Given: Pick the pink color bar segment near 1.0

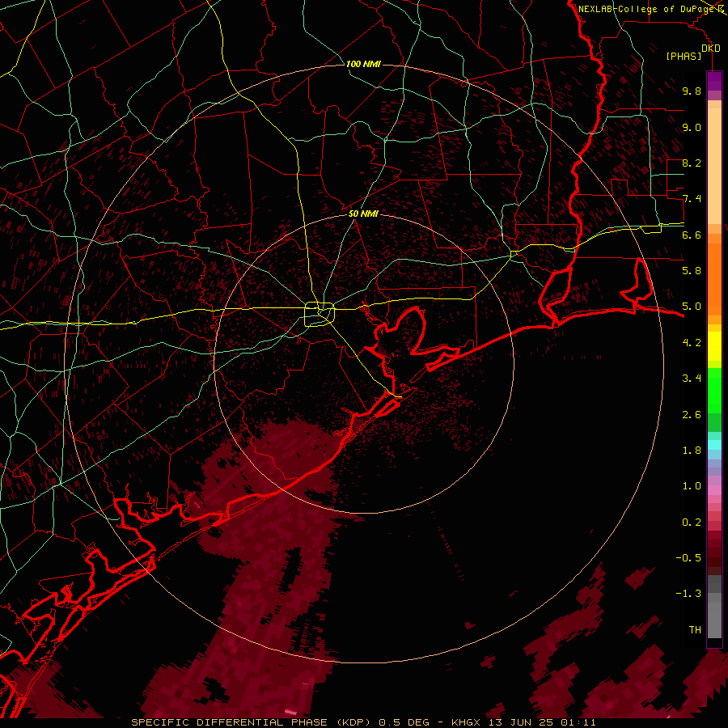Looking at the screenshot, I should pyautogui.click(x=714, y=490).
